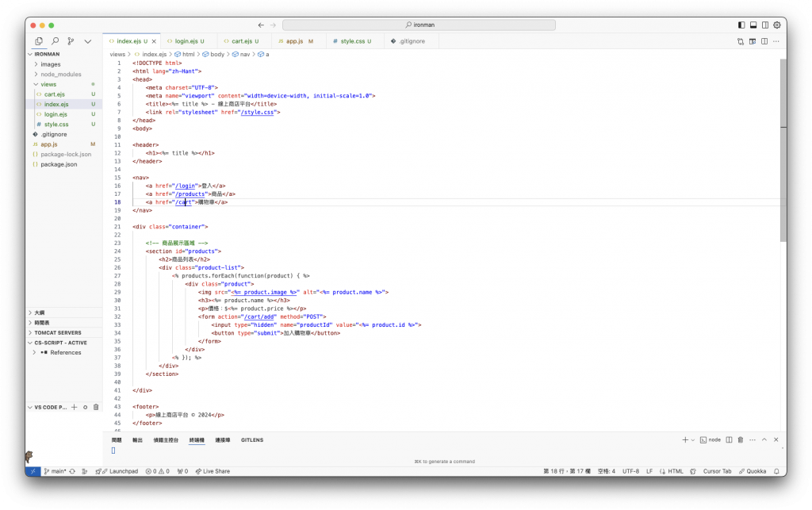Open remote window button in status bar
812x510 pixels.
click(x=33, y=472)
